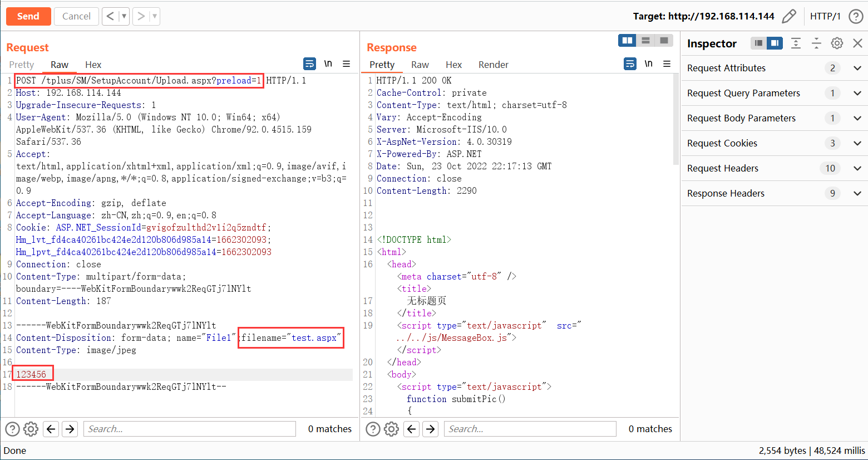Switch to the Response Hex tab
The image size is (868, 460).
(x=453, y=65)
